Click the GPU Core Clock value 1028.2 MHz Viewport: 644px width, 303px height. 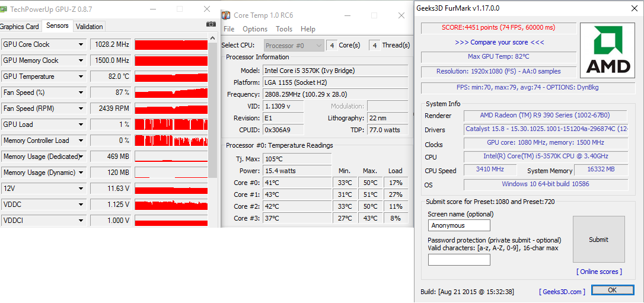point(110,44)
